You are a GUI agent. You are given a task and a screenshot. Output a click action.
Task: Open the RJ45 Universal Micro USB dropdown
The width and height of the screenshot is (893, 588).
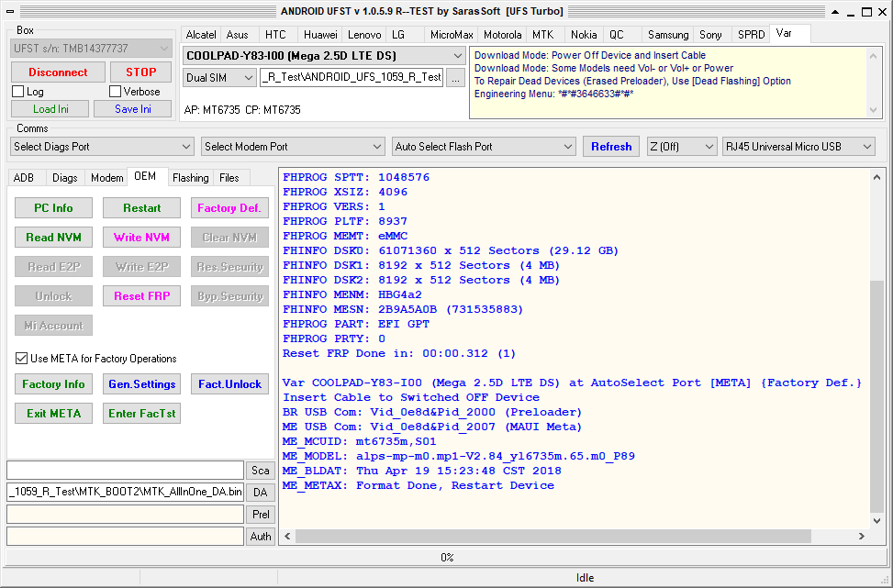point(798,147)
